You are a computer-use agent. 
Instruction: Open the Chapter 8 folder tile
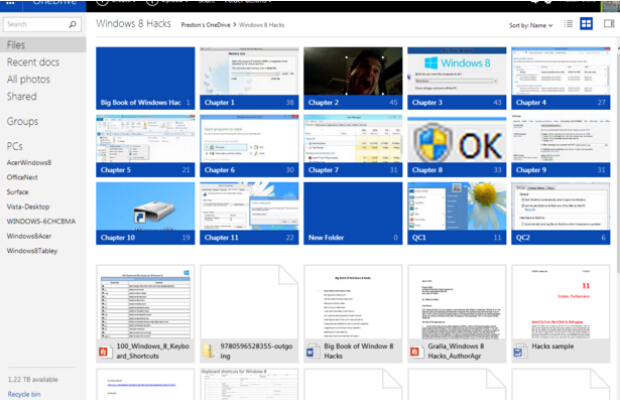coord(457,146)
